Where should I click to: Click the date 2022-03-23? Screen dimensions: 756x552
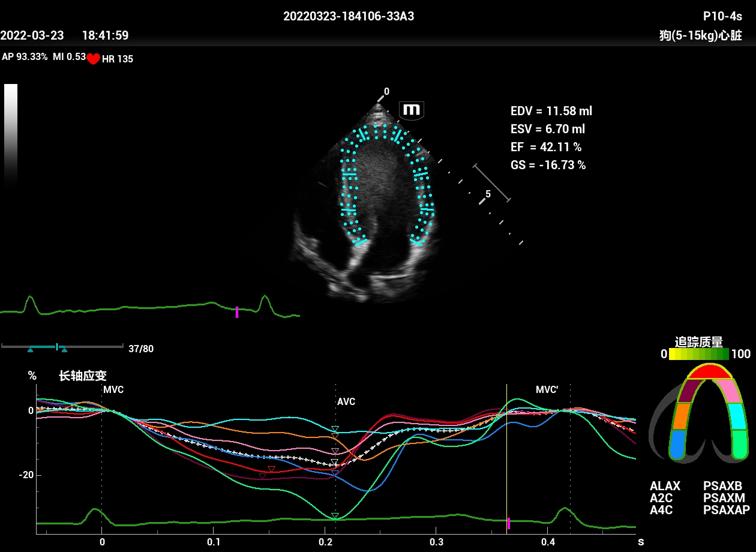pos(32,35)
